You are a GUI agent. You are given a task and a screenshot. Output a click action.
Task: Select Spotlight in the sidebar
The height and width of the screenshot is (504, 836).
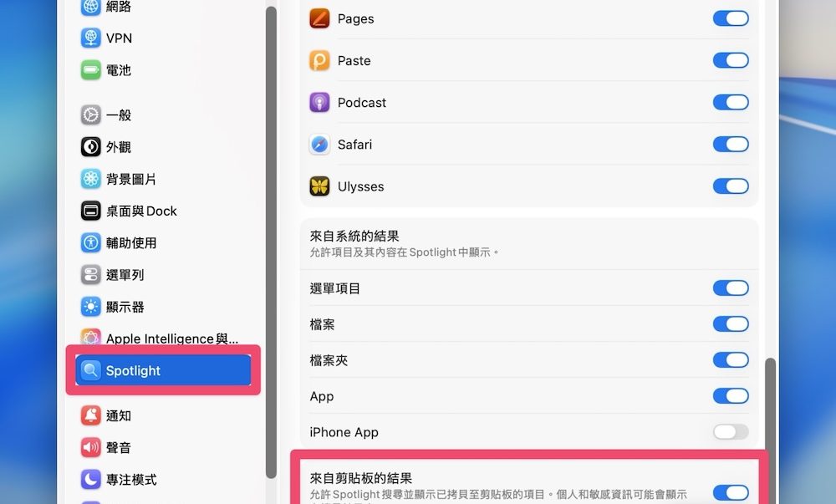pos(163,370)
